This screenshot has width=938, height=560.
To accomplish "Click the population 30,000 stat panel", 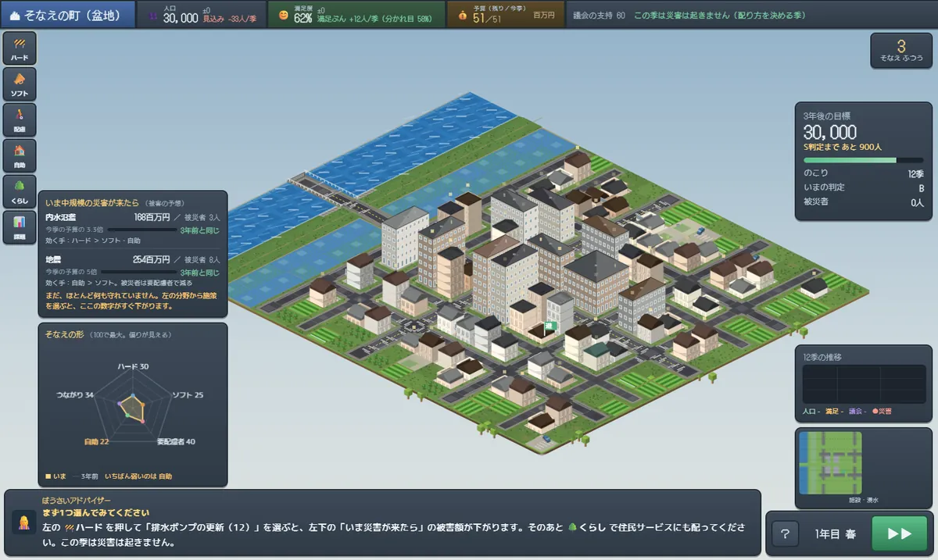I will point(201,15).
